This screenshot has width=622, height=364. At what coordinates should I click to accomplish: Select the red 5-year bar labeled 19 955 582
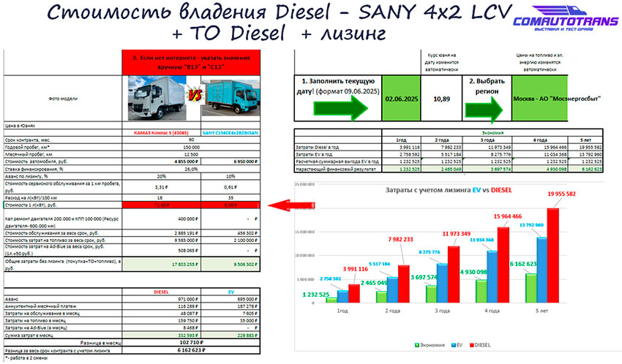(x=553, y=256)
